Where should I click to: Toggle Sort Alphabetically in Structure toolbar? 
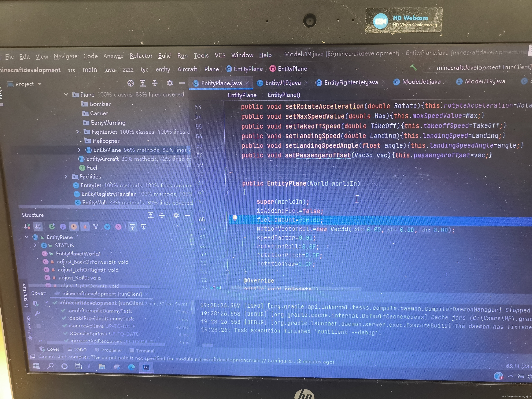pos(38,226)
